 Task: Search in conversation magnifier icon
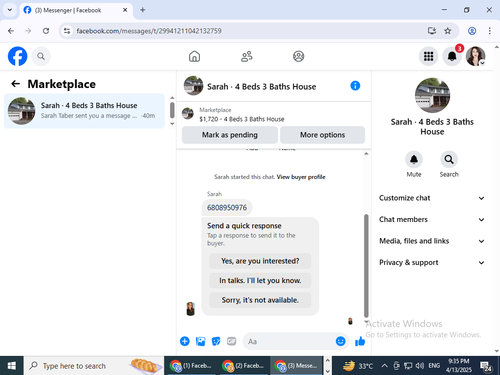coord(449,160)
